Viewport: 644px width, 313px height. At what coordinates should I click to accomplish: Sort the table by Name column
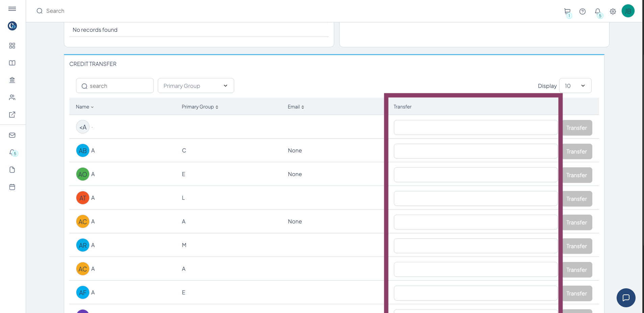click(85, 107)
